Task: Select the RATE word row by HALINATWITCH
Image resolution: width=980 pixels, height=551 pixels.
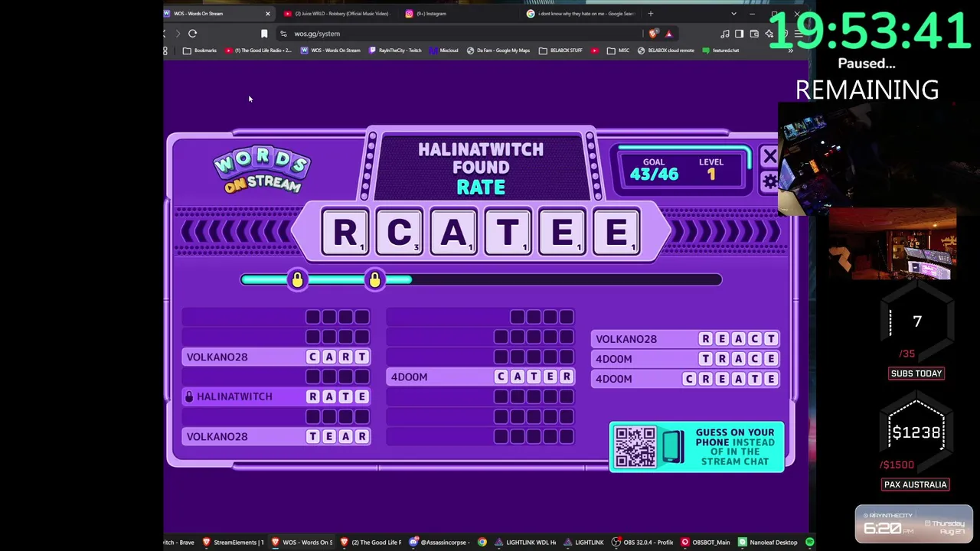Action: pos(276,396)
